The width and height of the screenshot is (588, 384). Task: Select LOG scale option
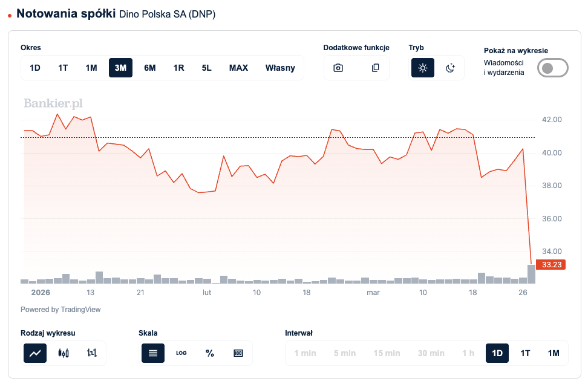181,353
